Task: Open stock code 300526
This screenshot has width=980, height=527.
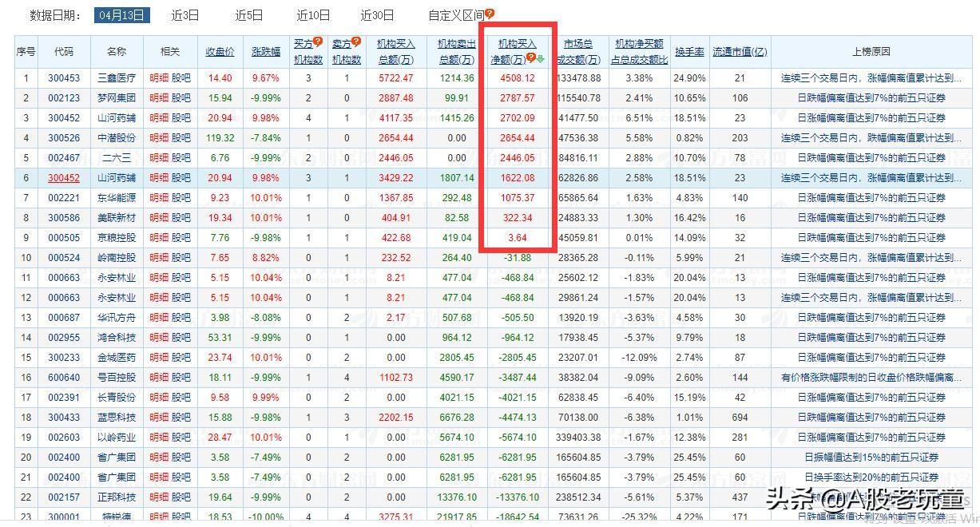Action: tap(64, 138)
